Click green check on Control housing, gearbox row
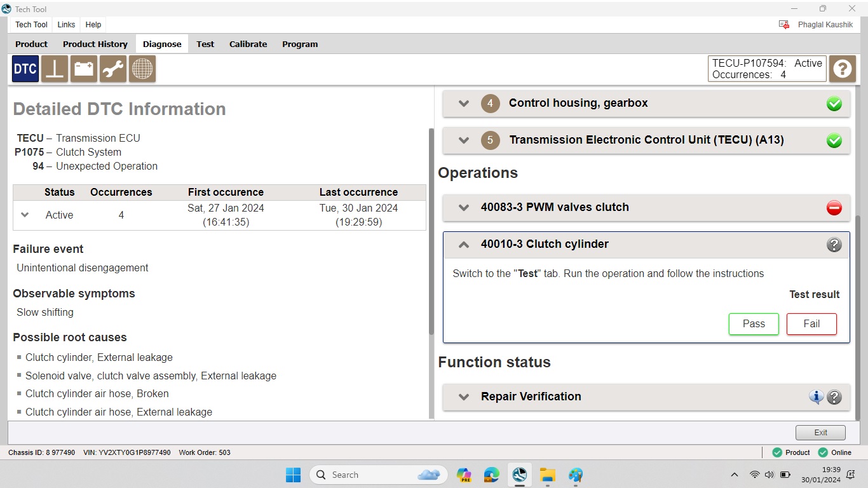 click(x=834, y=104)
